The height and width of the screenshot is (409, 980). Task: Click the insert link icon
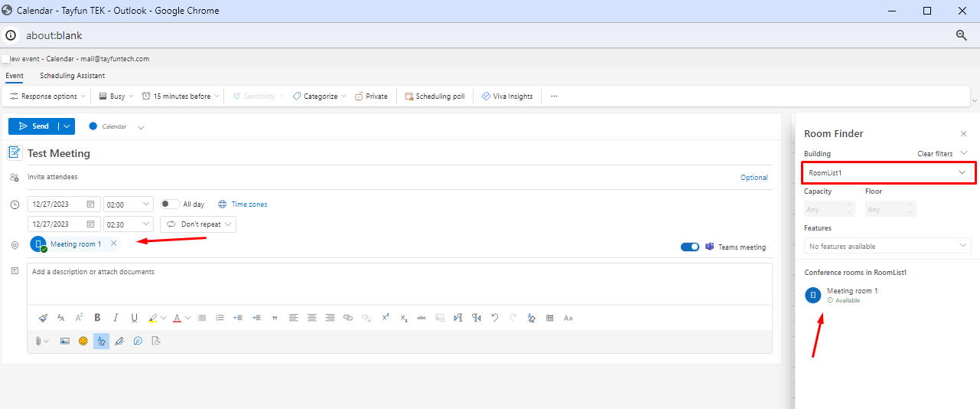tap(348, 318)
